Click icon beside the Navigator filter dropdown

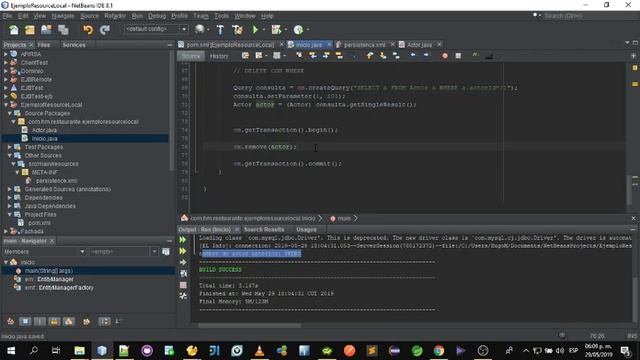coord(166,251)
